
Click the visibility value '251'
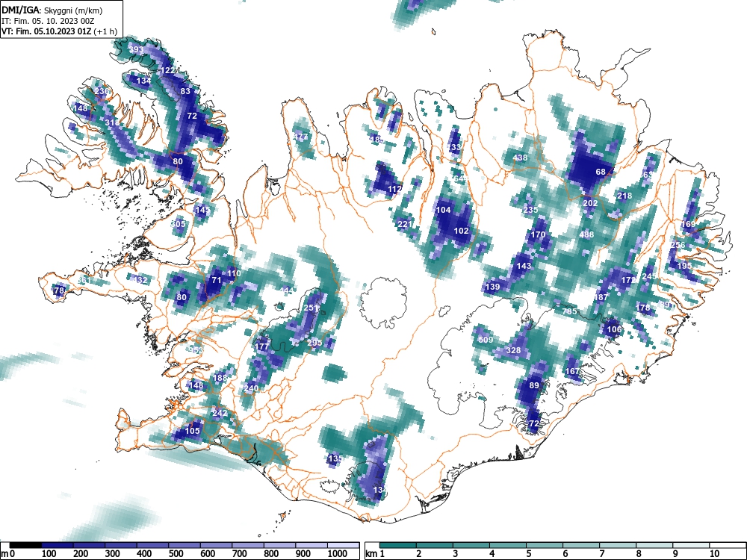coord(311,308)
